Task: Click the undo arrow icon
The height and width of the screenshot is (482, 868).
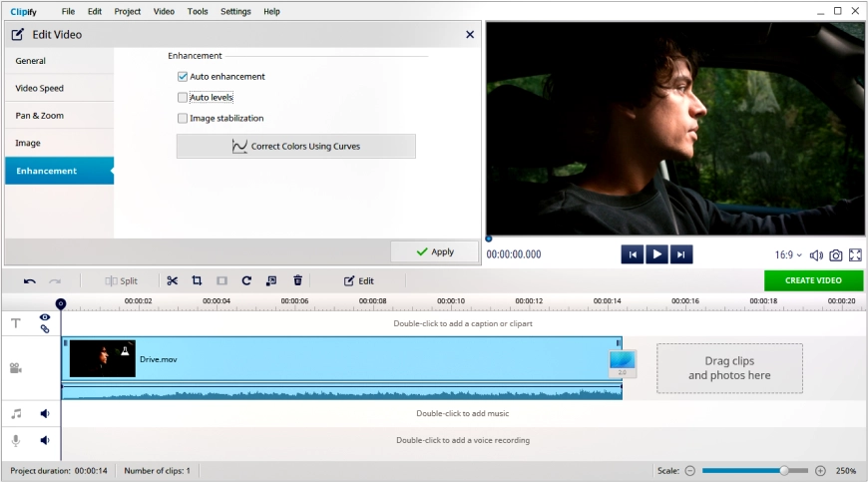Action: [x=29, y=281]
